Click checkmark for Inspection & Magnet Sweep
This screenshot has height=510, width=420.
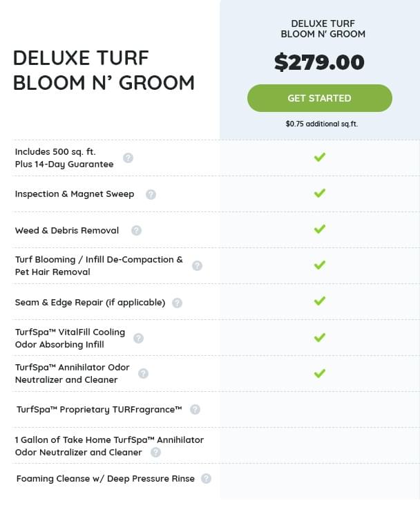pos(319,193)
